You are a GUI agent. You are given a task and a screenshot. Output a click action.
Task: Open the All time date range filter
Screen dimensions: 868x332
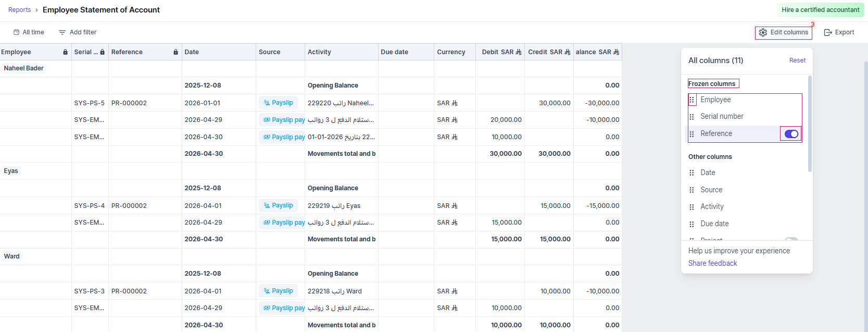[29, 32]
